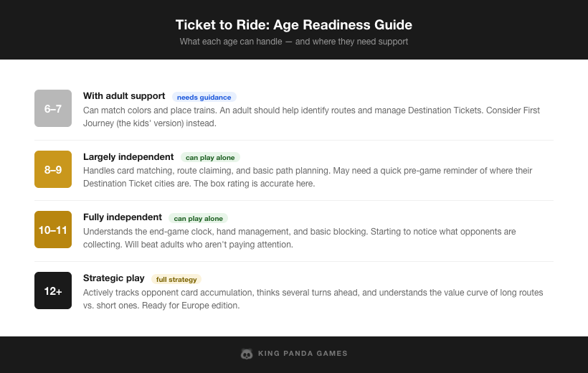The image size is (588, 373).
Task: Click the panda logo icon in footer
Action: 247,354
